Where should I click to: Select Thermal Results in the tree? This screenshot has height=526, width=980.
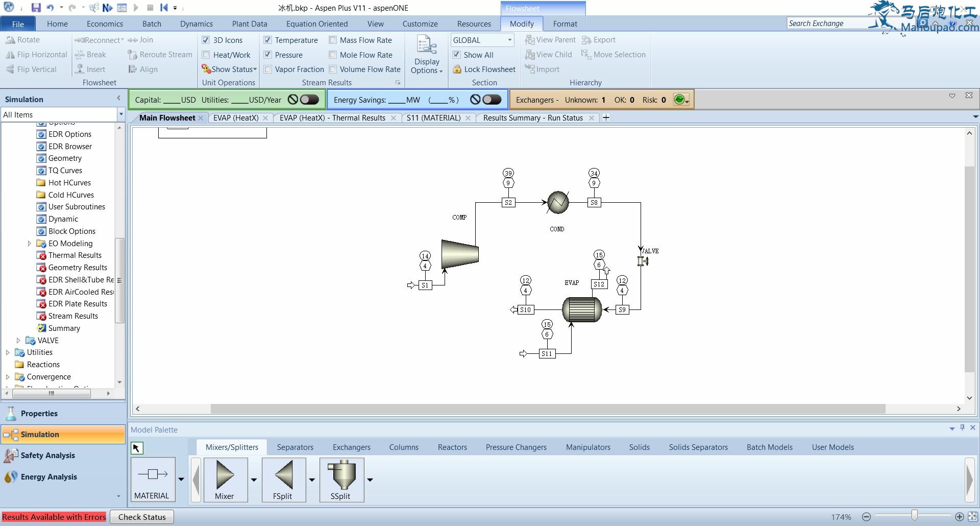tap(75, 255)
